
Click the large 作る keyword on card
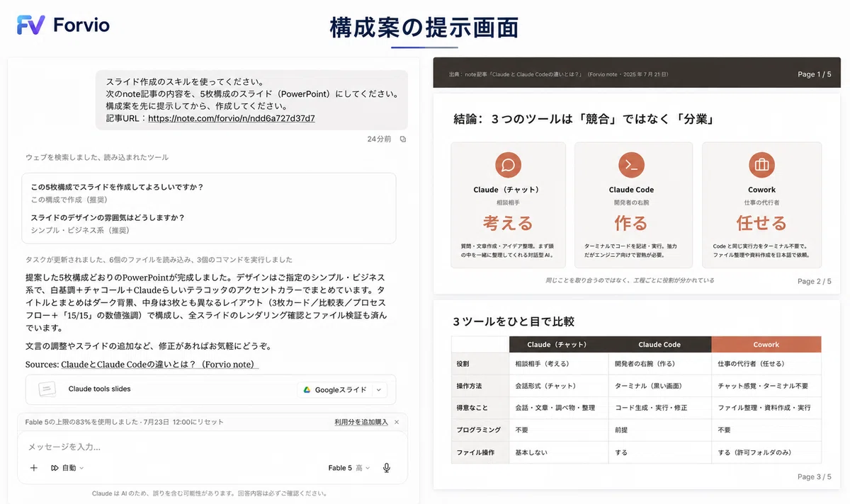coord(631,224)
